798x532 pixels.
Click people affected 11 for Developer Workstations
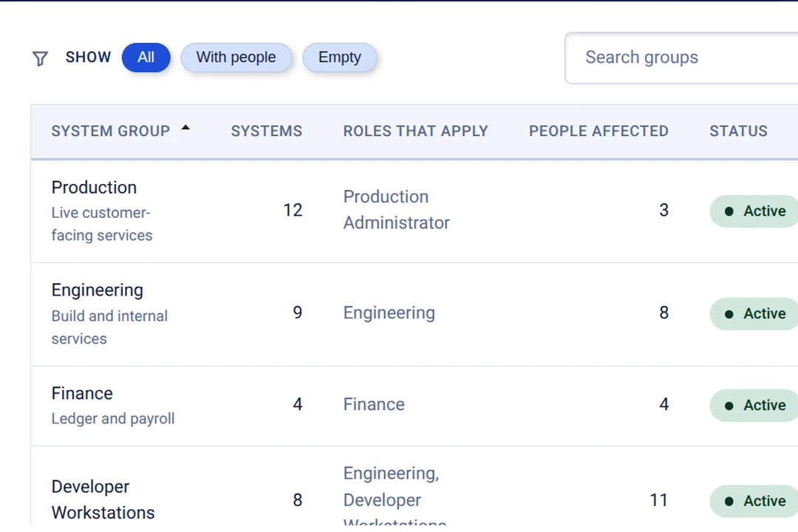point(659,500)
